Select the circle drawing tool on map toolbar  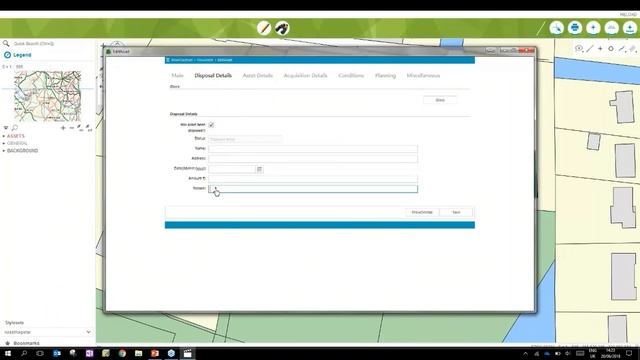(x=611, y=49)
